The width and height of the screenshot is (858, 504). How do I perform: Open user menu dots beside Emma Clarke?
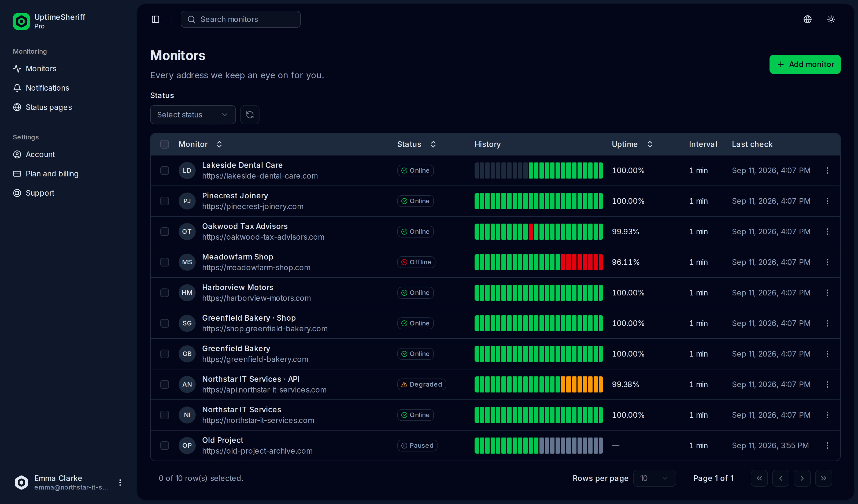(120, 482)
